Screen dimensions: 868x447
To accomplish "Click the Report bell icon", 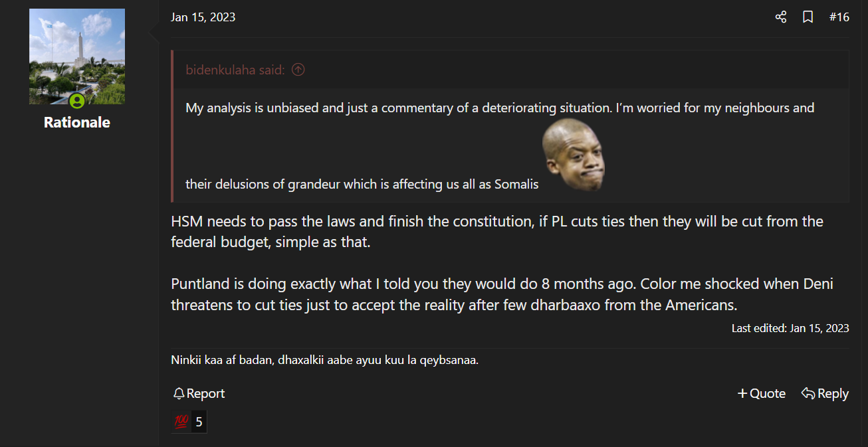I will (179, 394).
